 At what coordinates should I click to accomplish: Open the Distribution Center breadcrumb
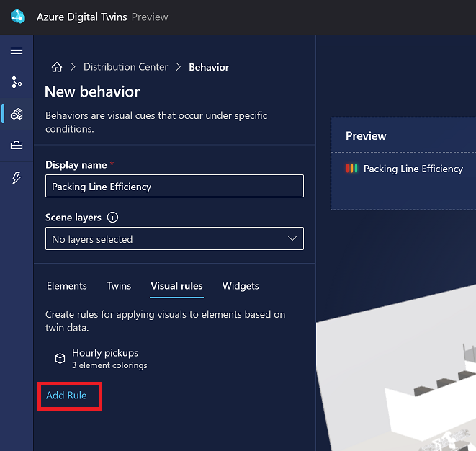point(126,67)
